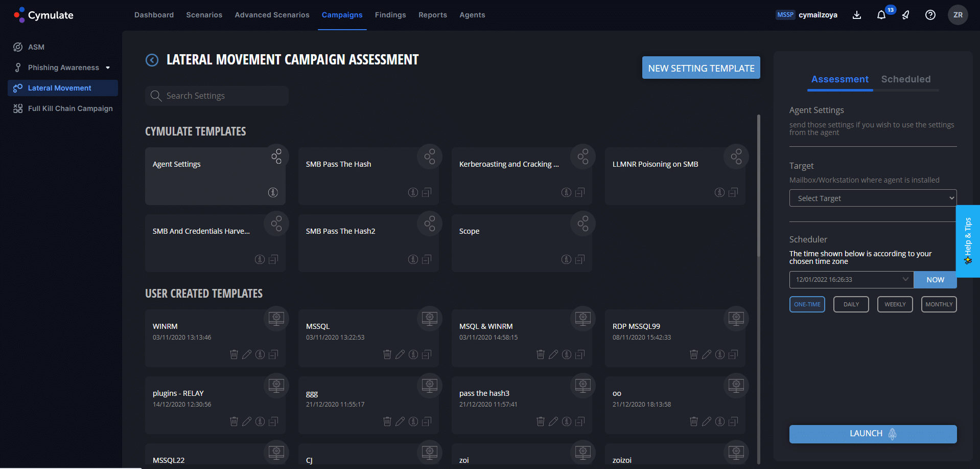
Task: Click the CYMULATE TEMPLATES heading
Action: pyautogui.click(x=196, y=131)
